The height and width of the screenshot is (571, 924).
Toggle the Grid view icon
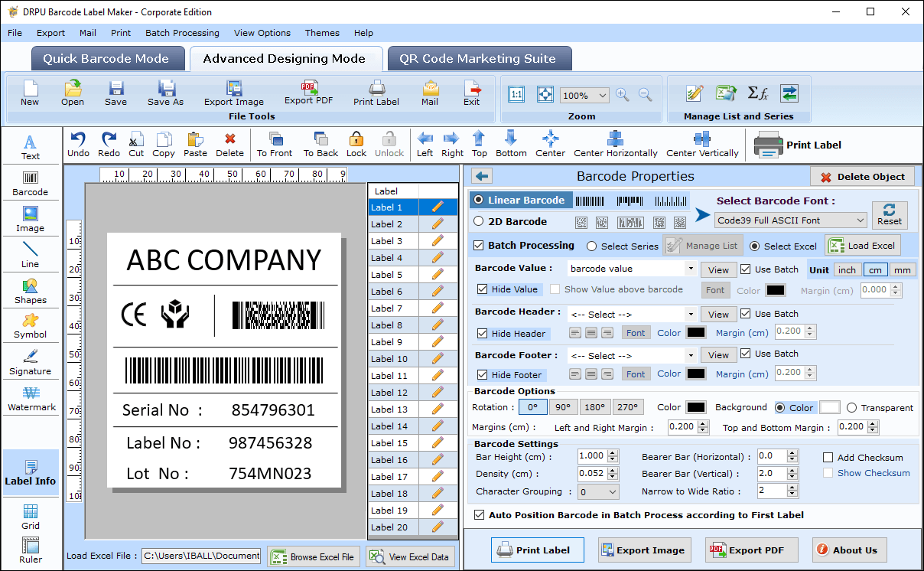click(x=31, y=517)
